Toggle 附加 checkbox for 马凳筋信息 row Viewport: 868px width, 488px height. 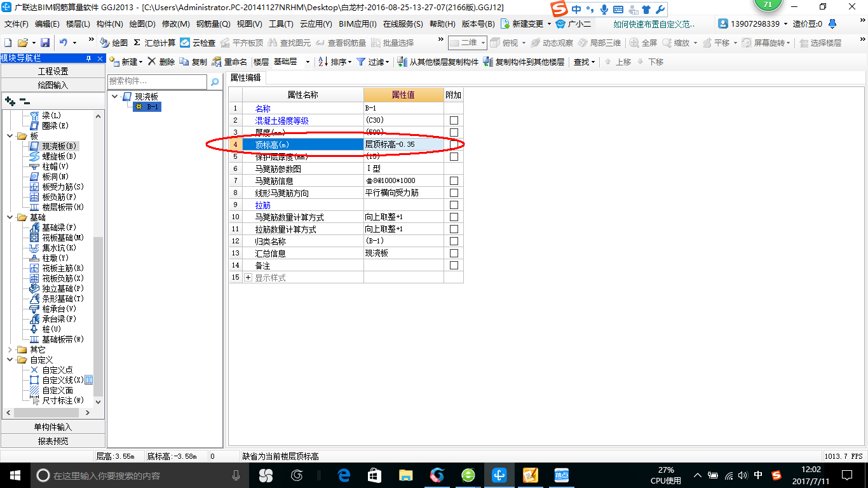tap(454, 181)
